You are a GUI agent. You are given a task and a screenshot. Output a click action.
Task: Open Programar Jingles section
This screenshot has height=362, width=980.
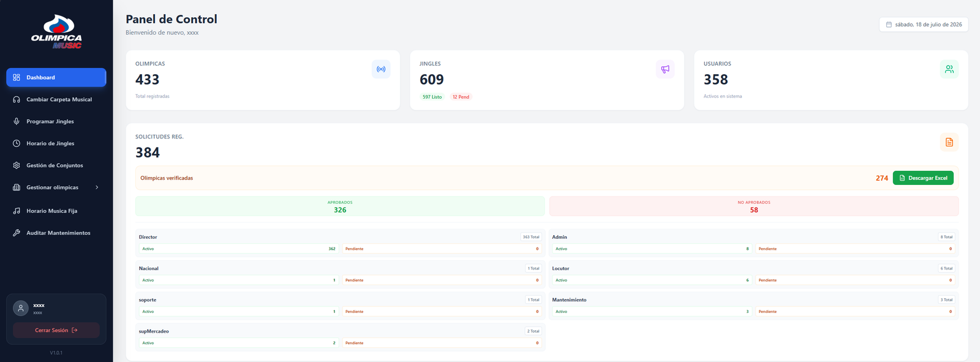coord(56,122)
